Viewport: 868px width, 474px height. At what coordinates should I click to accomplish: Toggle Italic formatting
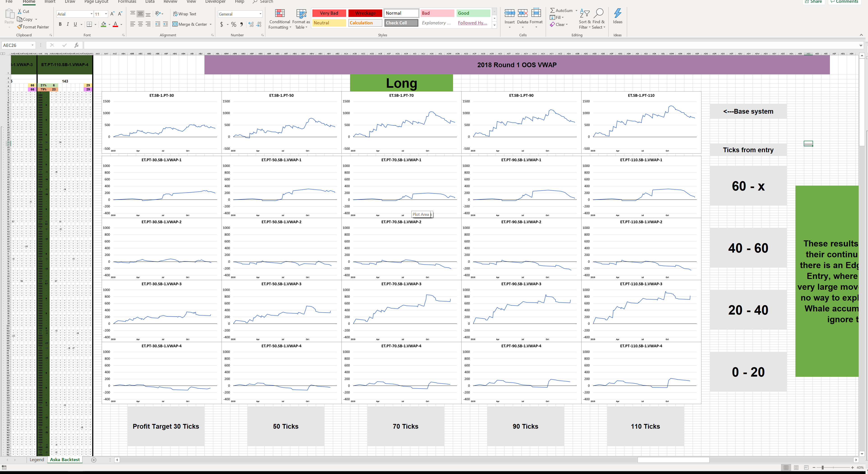point(68,24)
